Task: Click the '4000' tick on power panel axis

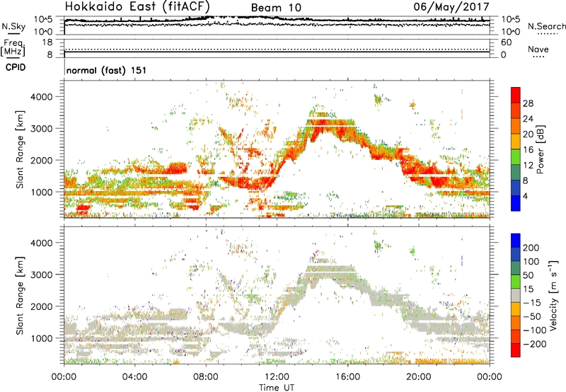Action: click(41, 97)
